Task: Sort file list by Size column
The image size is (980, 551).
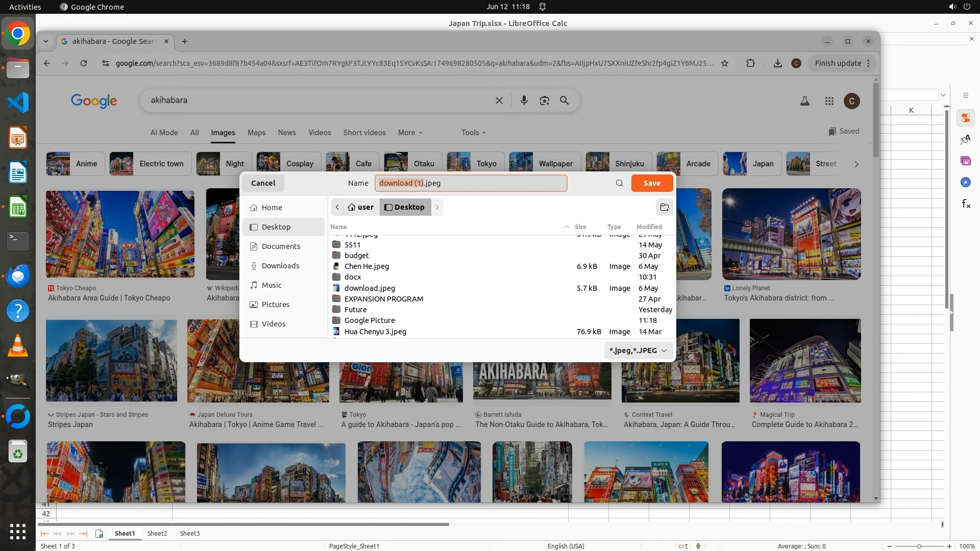Action: pos(580,227)
